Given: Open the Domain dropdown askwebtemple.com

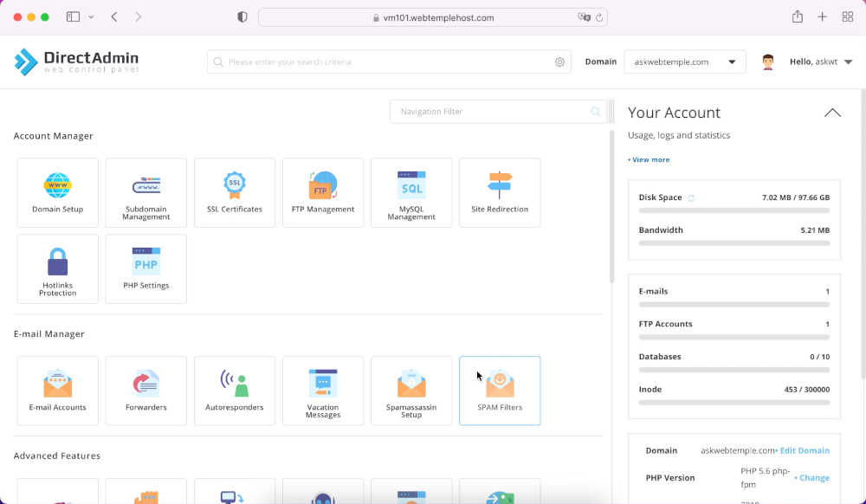Looking at the screenshot, I should (x=685, y=61).
